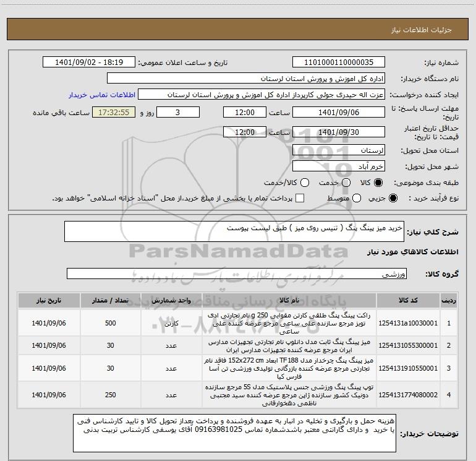Viewport: 476px width, 461px height.
Task: Click product code 125413191055001
Action: (x=408, y=368)
